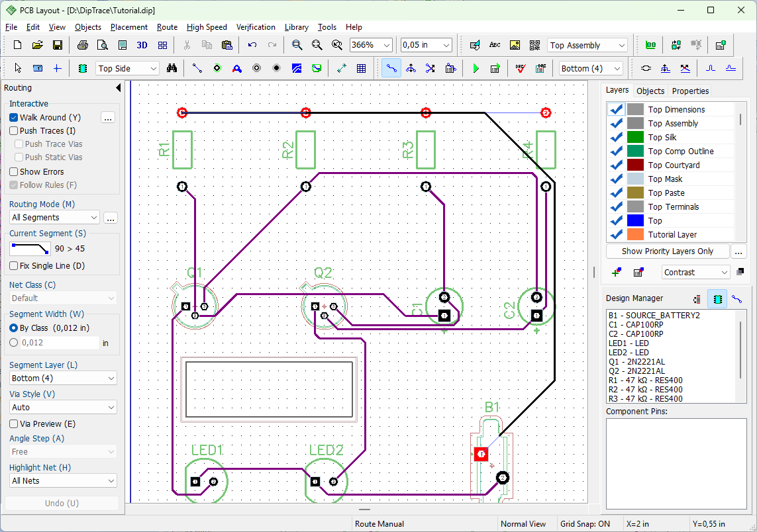Open the High Speed menu

pos(207,27)
